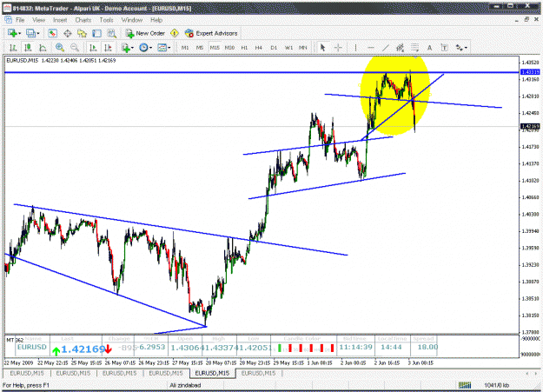Expand the Profiles dropdown arrow
543x392 pixels.
click(x=37, y=34)
